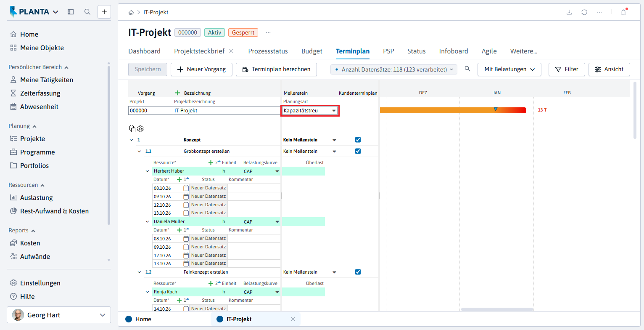Open the Filter button

click(566, 69)
